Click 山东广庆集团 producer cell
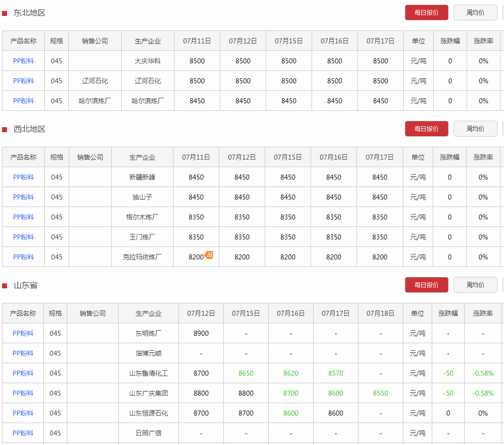The width and height of the screenshot is (504, 445). coord(149,393)
